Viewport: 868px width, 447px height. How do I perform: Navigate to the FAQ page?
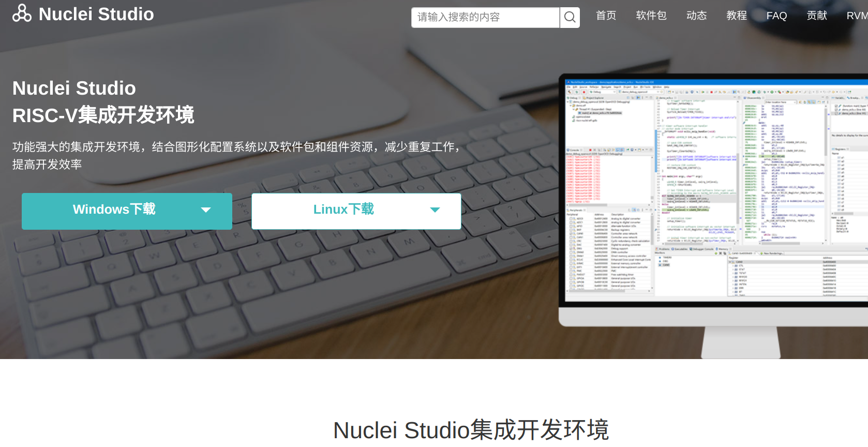[x=776, y=16]
